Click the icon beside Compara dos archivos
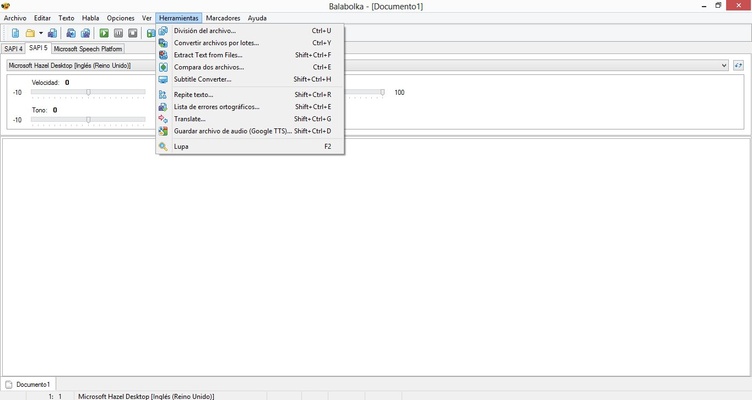Screen dimensions: 752x400 (163, 67)
